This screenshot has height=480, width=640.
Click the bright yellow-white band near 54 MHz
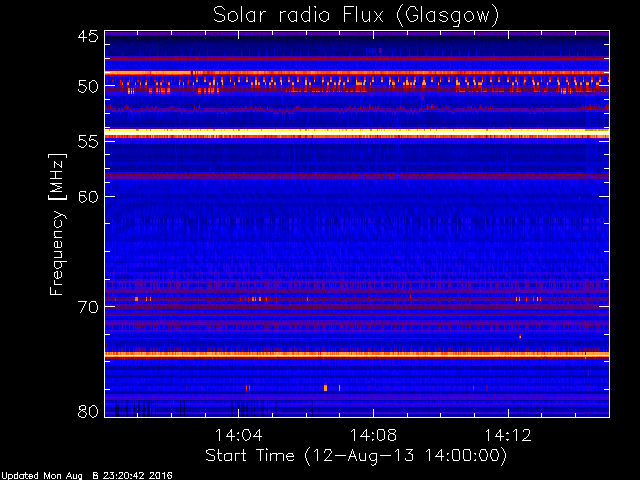pyautogui.click(x=357, y=133)
